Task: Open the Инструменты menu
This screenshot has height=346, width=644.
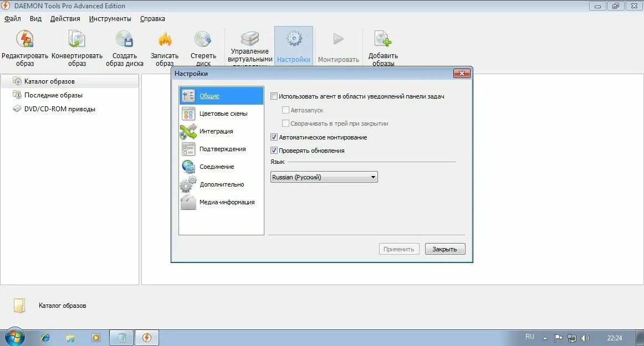Action: click(110, 18)
